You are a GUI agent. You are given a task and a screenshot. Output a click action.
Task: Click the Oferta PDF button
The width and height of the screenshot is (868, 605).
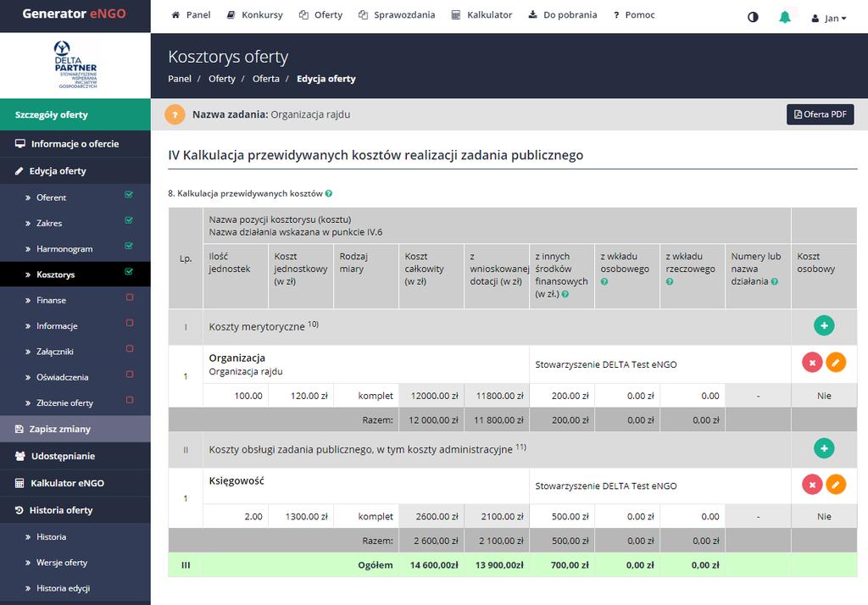[x=820, y=114]
